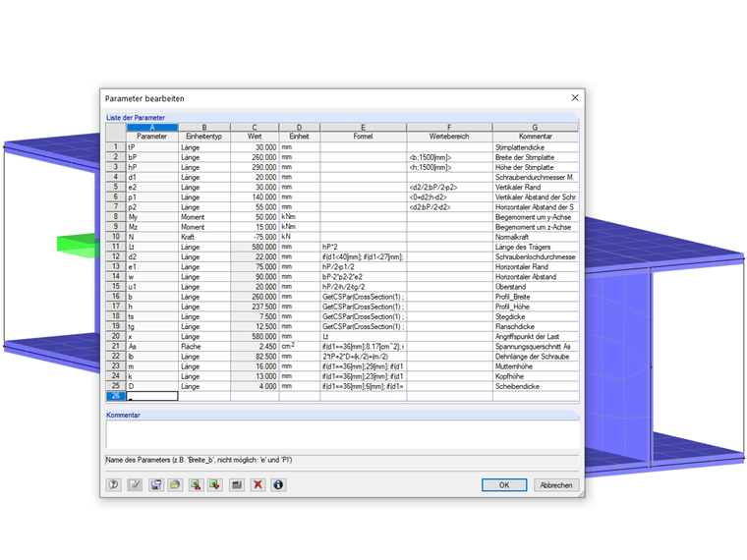Open the help icon in the dialog toolbar

pos(113,484)
